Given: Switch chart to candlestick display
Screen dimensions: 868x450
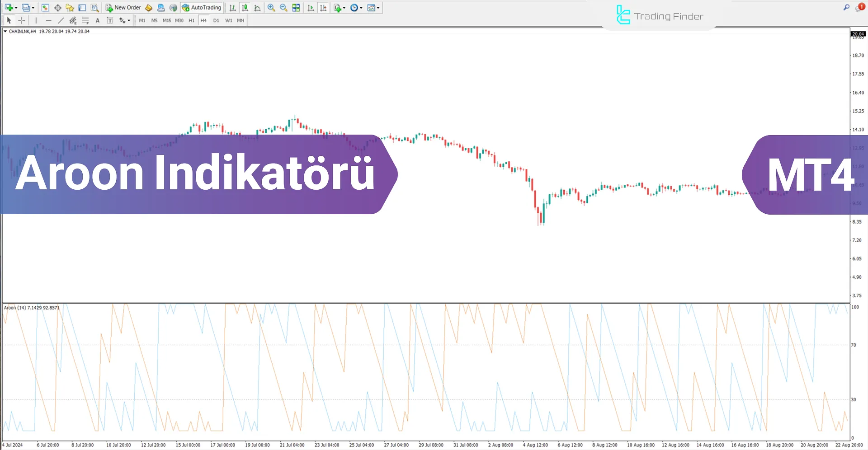Looking at the screenshot, I should (245, 8).
